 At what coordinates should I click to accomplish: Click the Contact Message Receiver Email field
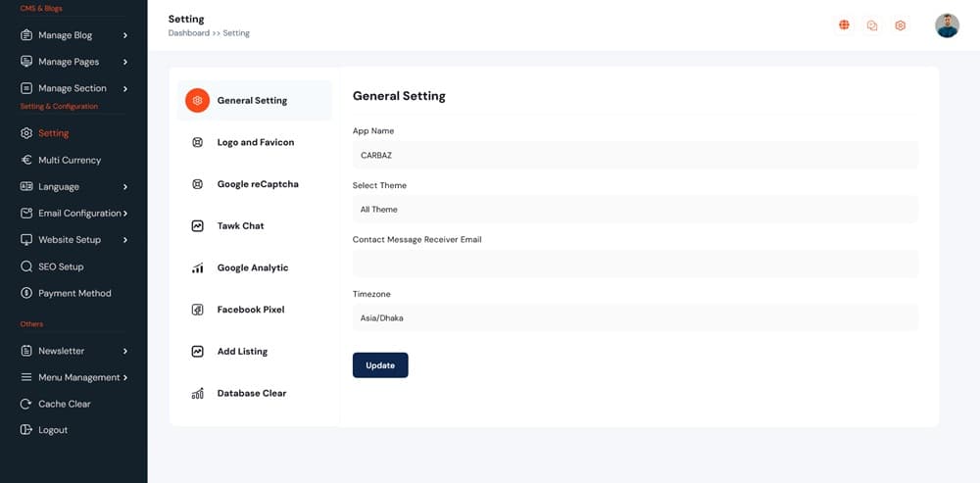point(634,264)
